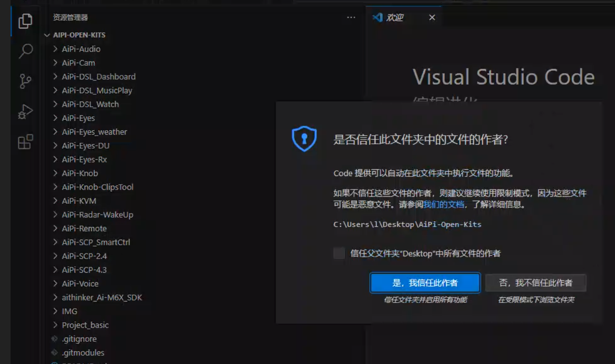Click the .gitignore file icon
The image size is (615, 364).
(x=54, y=339)
